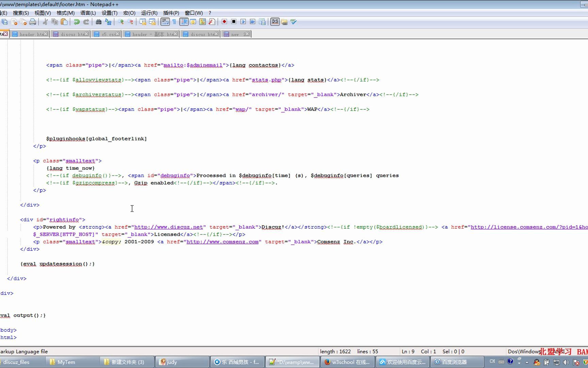The width and height of the screenshot is (588, 368).
Task: Click the Save All toolbar icon
Action: tap(5, 22)
